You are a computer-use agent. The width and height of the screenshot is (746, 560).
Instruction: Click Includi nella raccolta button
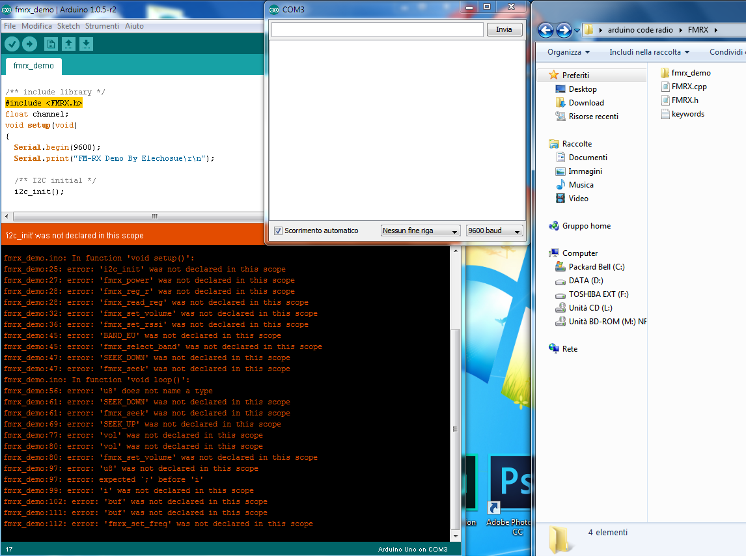tap(650, 52)
